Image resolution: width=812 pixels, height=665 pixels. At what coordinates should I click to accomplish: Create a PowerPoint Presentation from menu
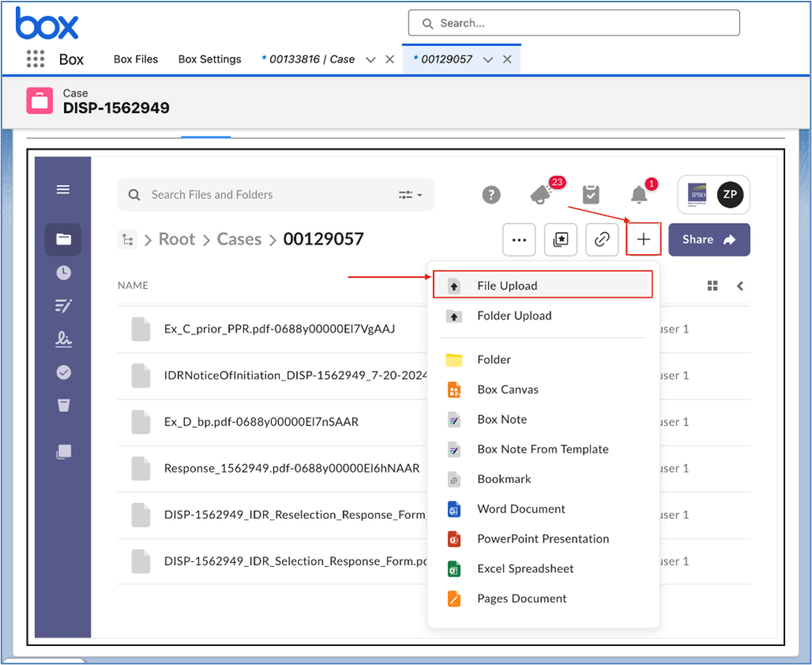[x=542, y=538]
